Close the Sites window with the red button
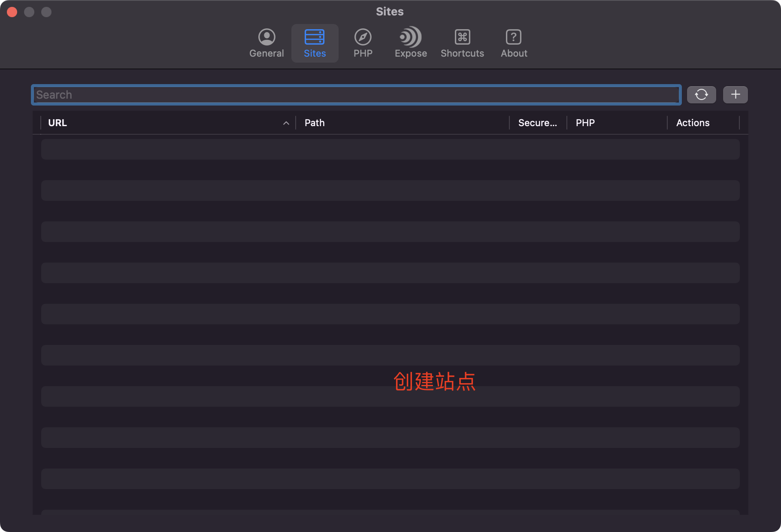This screenshot has height=532, width=781. tap(12, 12)
